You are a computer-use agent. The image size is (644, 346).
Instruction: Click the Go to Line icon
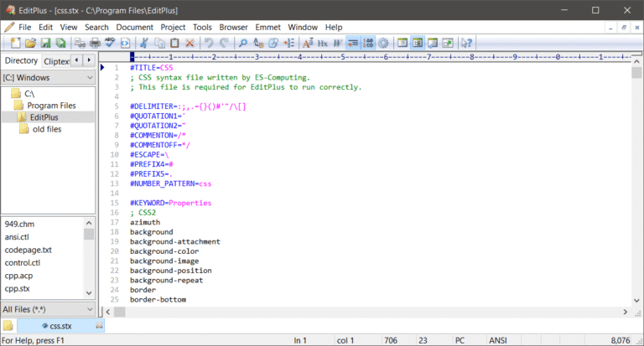pyautogui.click(x=288, y=43)
